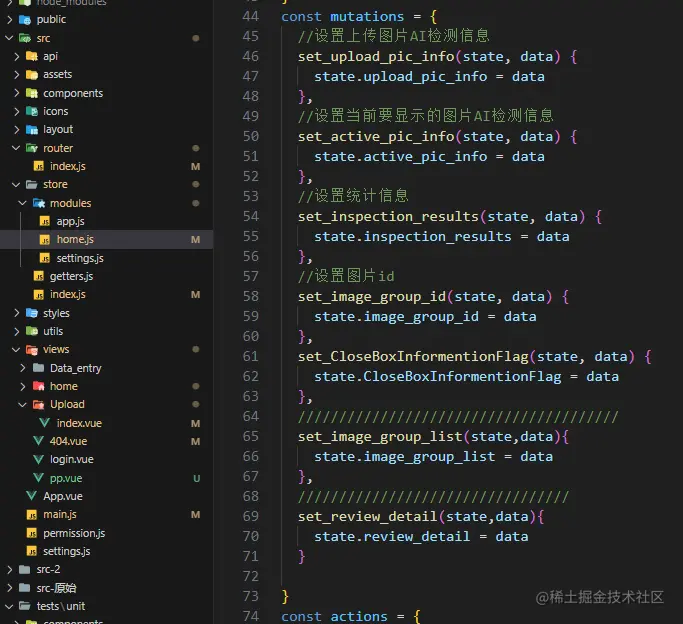Collapse the Upload folder chevron

coord(23,405)
